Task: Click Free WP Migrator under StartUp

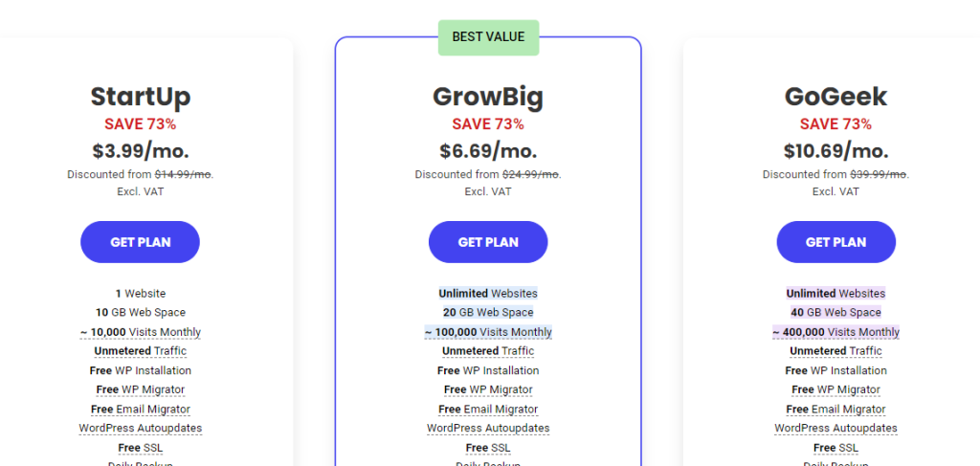Action: coord(141,389)
